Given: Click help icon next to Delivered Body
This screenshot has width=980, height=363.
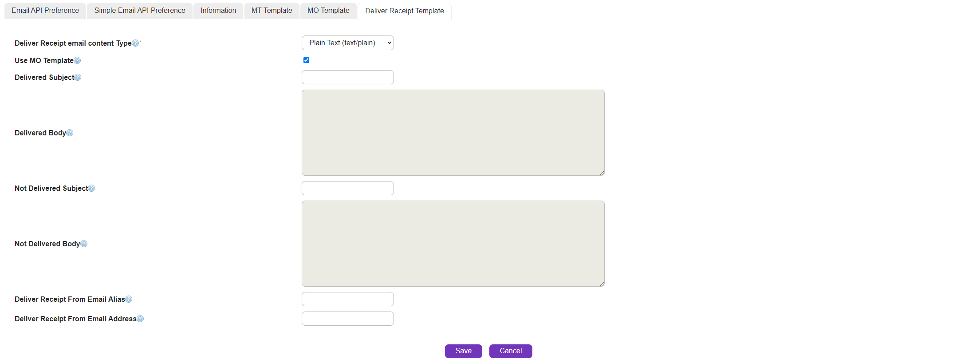Looking at the screenshot, I should [70, 133].
